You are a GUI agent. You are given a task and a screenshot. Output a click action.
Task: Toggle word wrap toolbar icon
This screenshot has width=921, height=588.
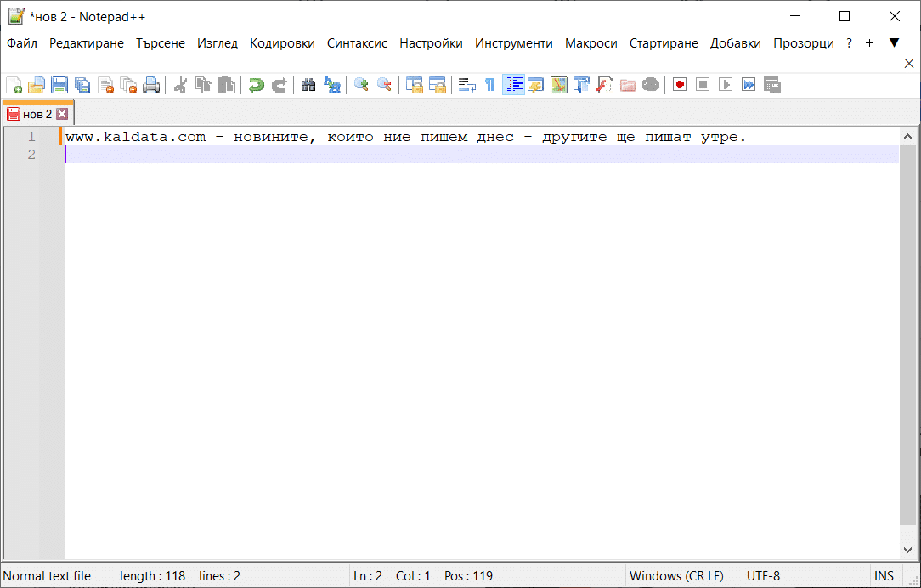[x=467, y=85]
